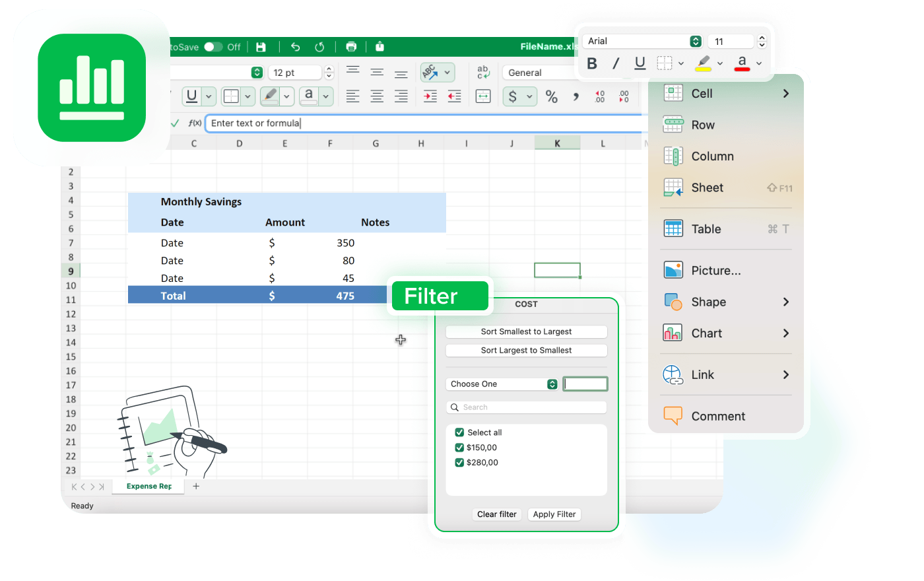Uncheck the $150,00 checkbox
This screenshot has height=581, width=924.
coord(459,448)
